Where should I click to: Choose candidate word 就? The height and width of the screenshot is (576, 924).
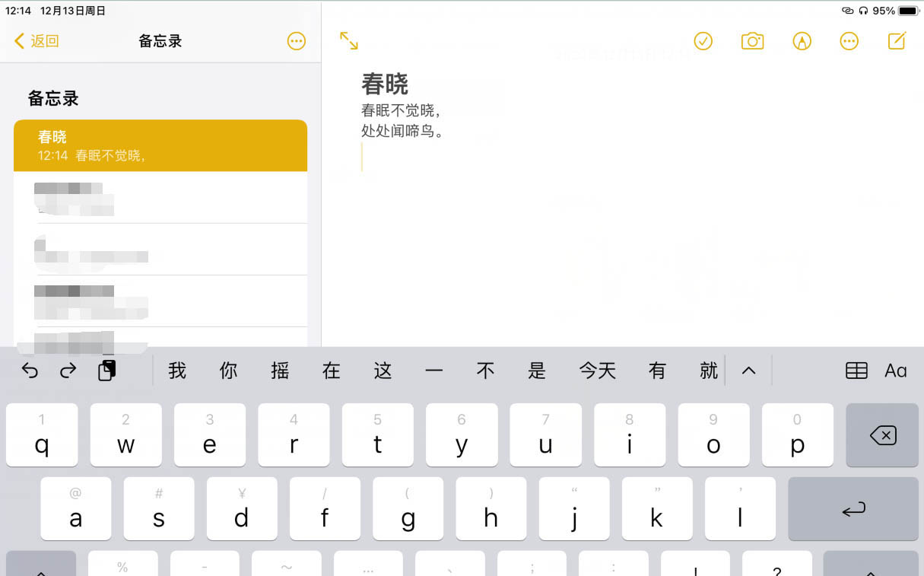tap(709, 371)
